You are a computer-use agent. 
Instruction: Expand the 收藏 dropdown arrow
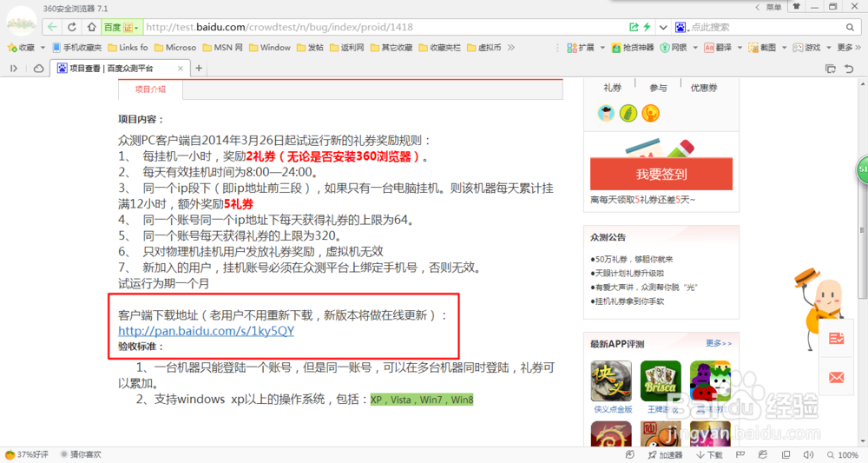[43, 48]
